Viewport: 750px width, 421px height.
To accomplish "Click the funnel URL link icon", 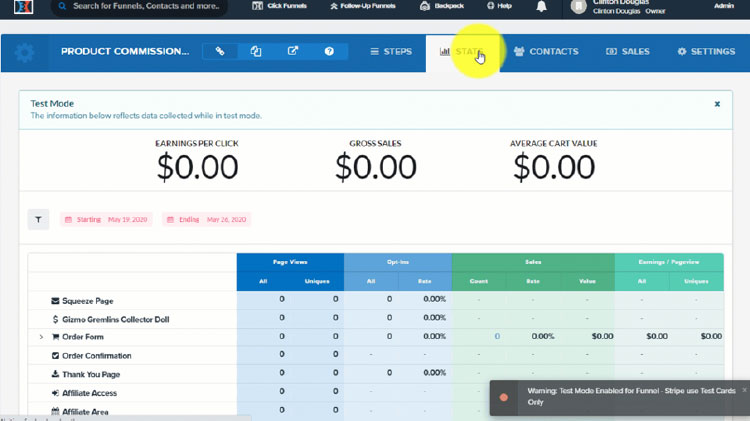I will point(220,51).
